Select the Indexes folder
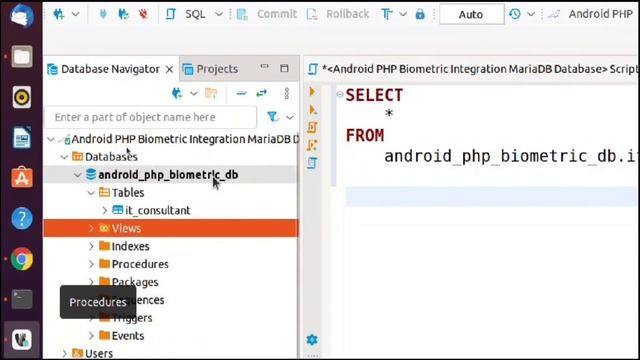640x360 pixels. 130,246
